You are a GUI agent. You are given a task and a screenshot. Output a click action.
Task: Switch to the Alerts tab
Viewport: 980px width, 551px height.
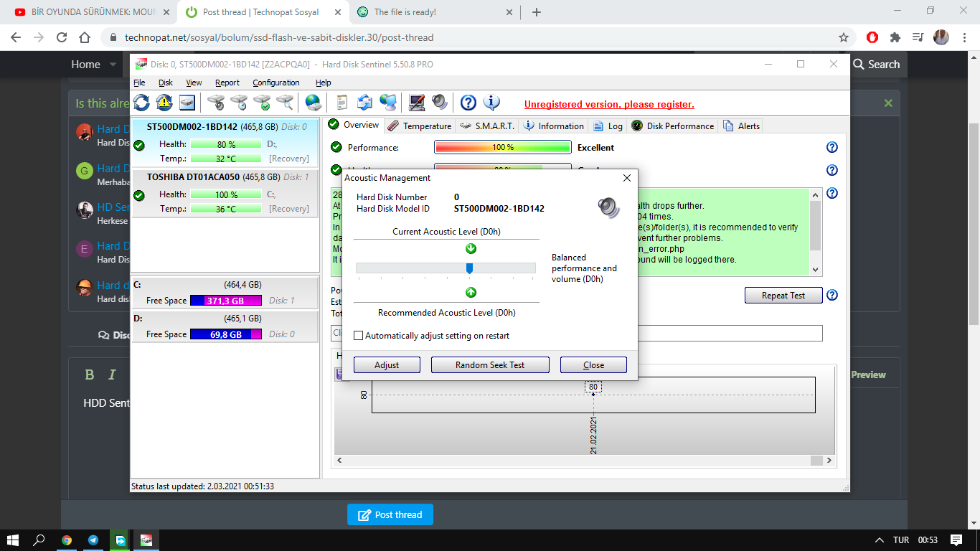(x=741, y=126)
